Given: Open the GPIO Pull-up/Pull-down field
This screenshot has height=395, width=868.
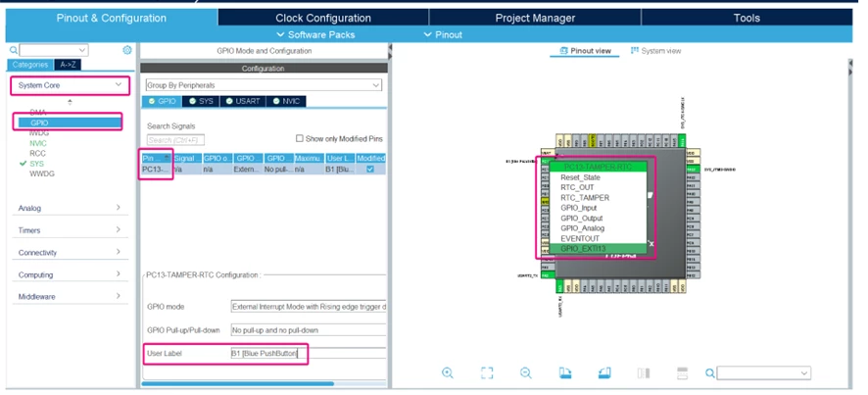Looking at the screenshot, I should (x=308, y=329).
